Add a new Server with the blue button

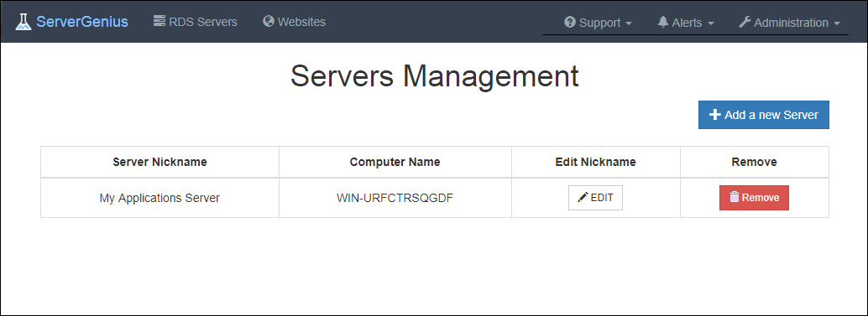coord(764,115)
